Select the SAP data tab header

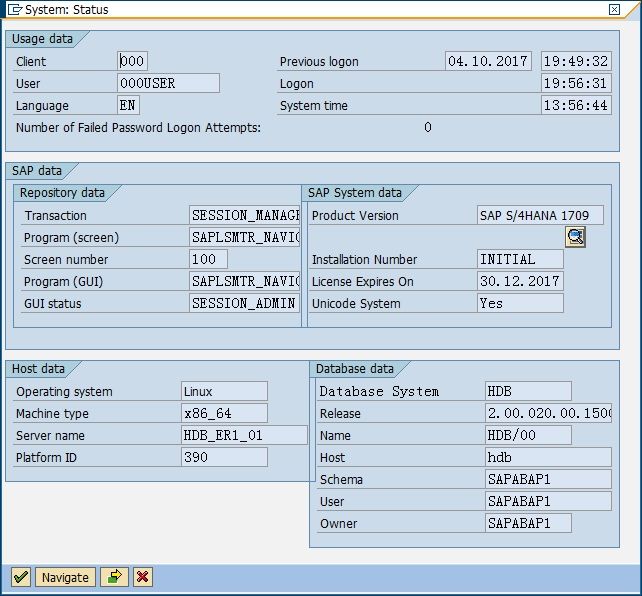(x=37, y=171)
